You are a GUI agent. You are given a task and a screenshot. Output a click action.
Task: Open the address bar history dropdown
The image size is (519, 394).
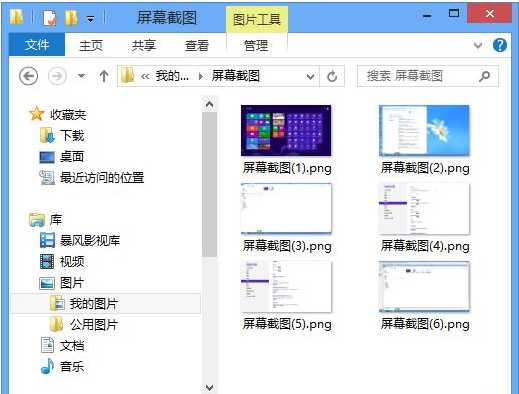coord(310,77)
